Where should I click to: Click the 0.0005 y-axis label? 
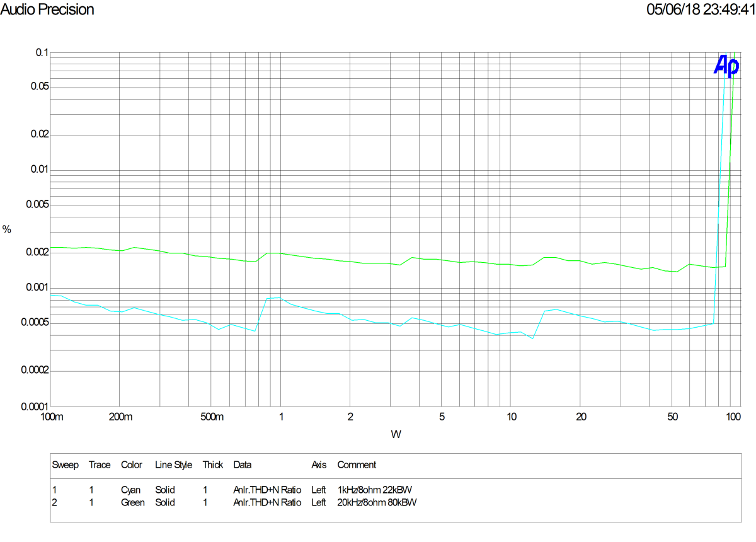click(x=35, y=323)
